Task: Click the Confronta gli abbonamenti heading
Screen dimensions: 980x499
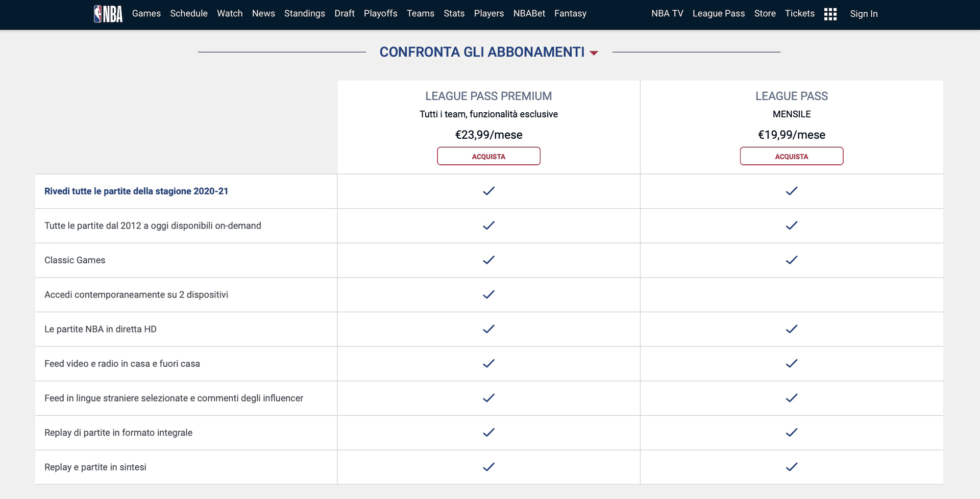Action: [x=482, y=52]
